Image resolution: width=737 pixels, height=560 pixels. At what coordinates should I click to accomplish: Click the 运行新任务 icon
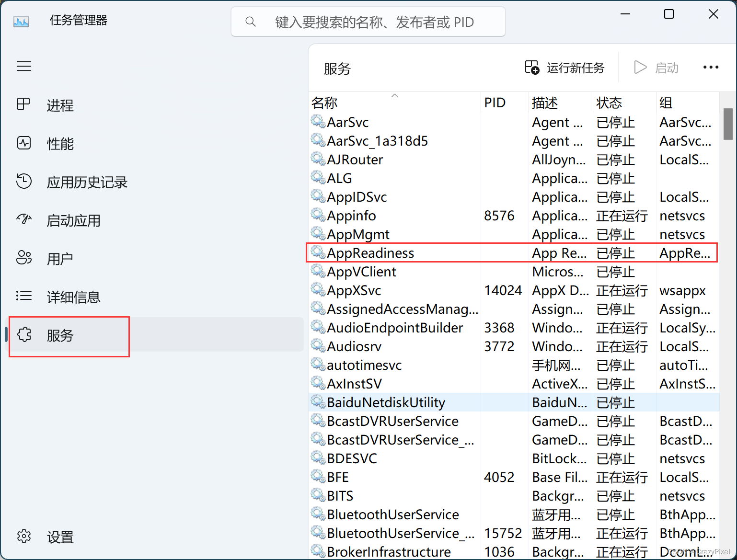coord(532,68)
